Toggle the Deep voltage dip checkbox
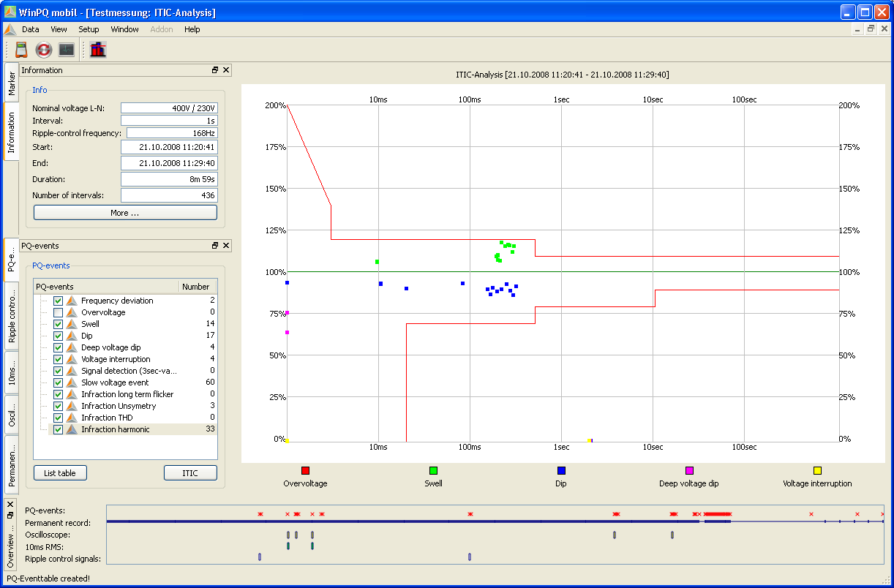894x588 pixels. click(58, 347)
